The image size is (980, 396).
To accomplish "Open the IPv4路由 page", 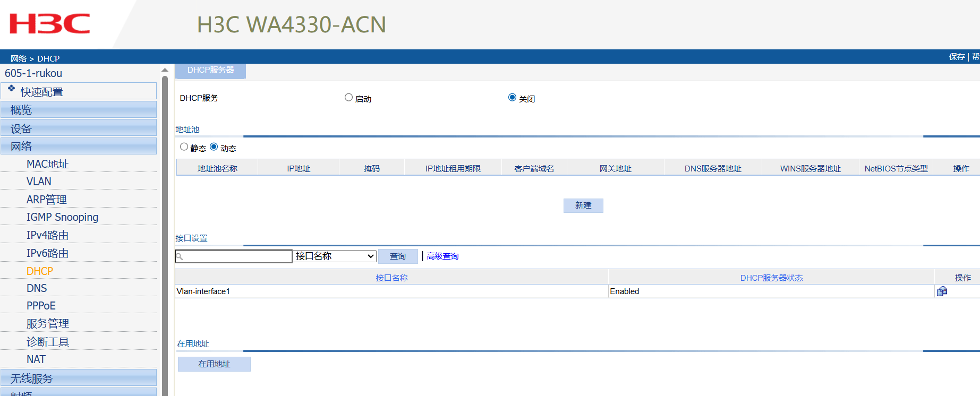I will pyautogui.click(x=48, y=235).
